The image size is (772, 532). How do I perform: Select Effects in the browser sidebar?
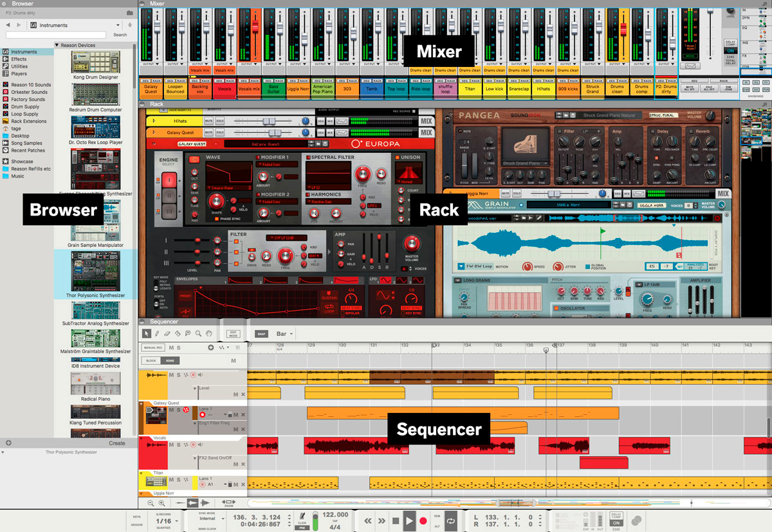(19, 59)
